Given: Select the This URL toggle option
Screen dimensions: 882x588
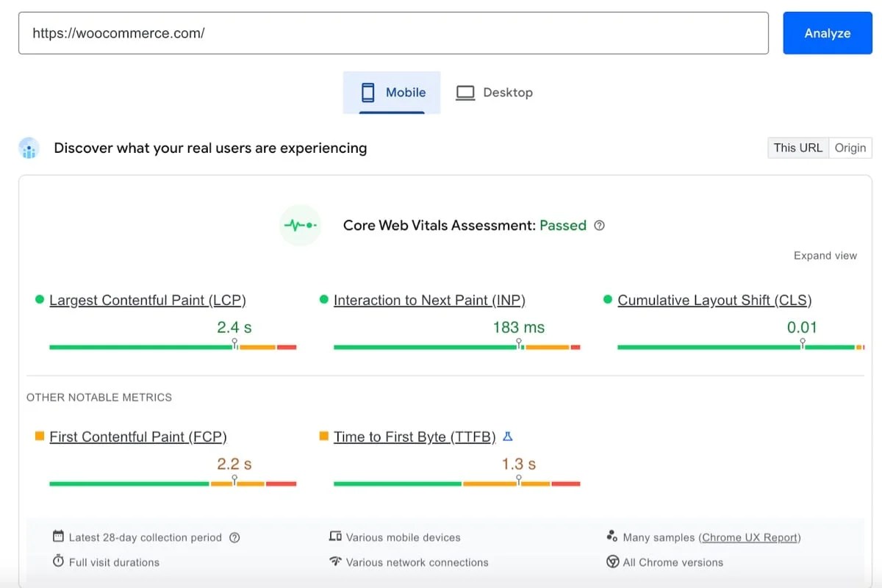Looking at the screenshot, I should coord(797,148).
